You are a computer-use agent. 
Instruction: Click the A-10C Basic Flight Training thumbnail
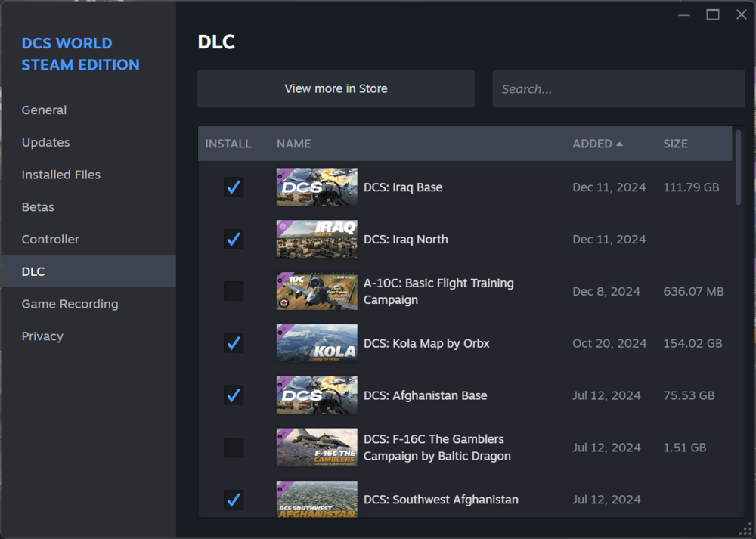coord(316,291)
